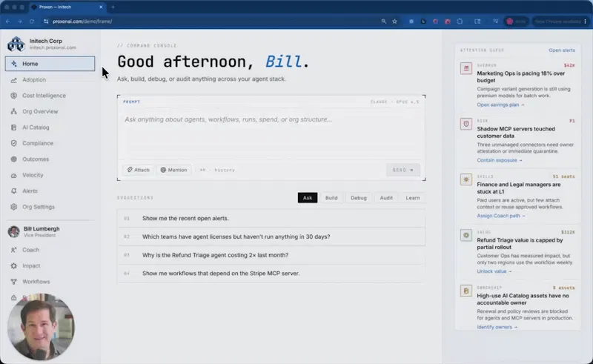Click inside the prompt text area

coord(271,133)
